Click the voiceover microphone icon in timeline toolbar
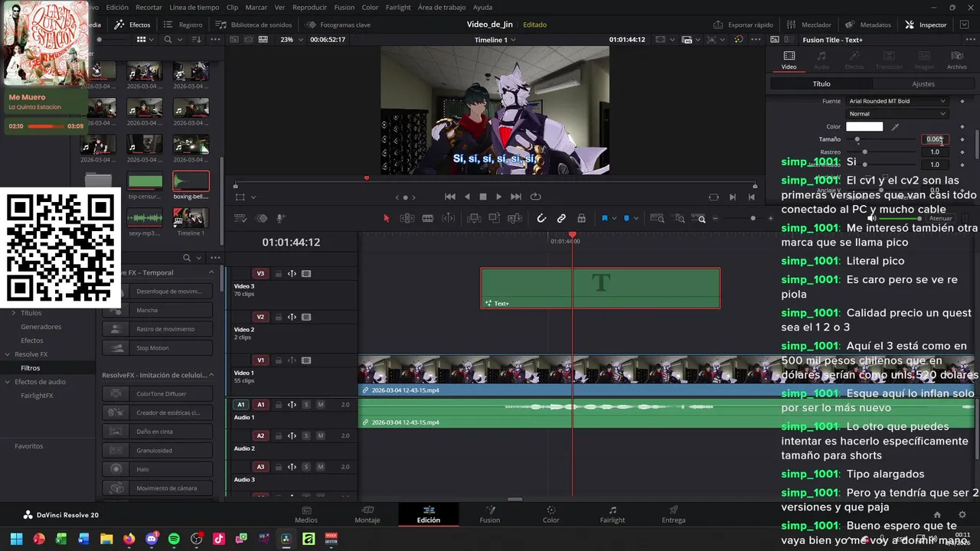The height and width of the screenshot is (551, 980). click(280, 218)
